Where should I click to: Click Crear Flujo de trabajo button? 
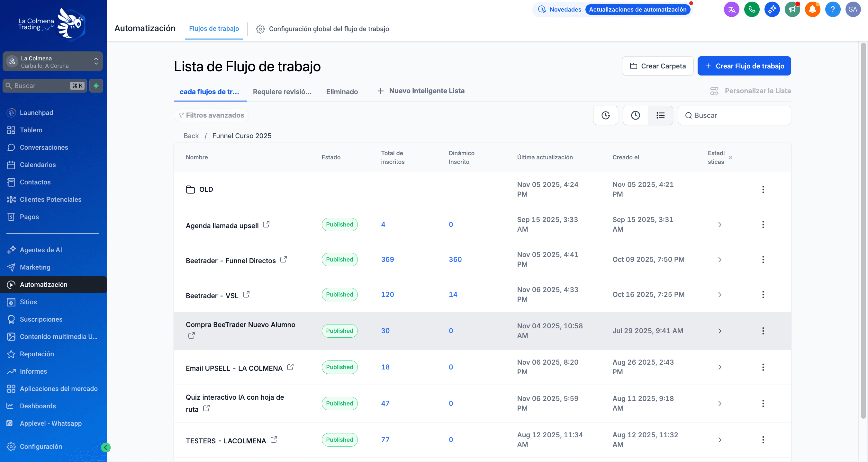[744, 66]
